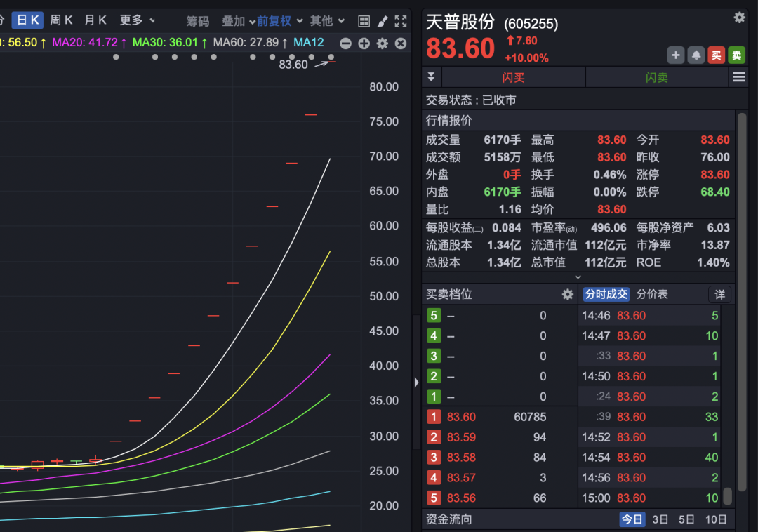Select the drawing brush tool

pyautogui.click(x=383, y=21)
